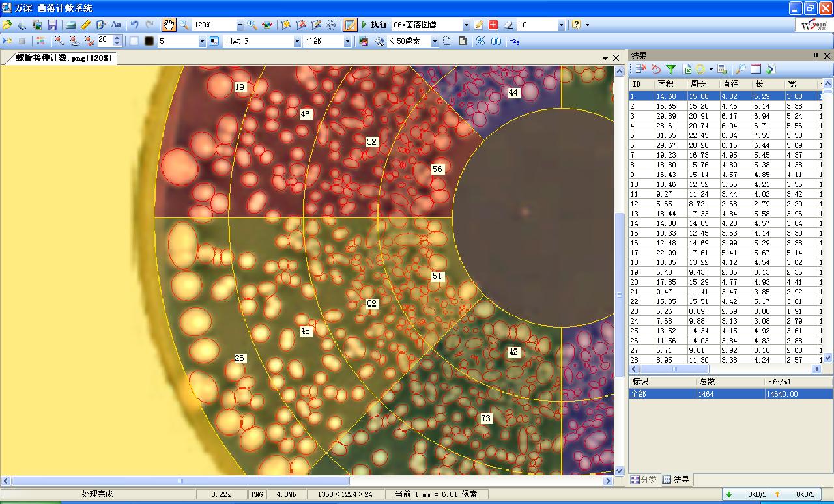The width and height of the screenshot is (834, 504).
Task: Click the magnifier search icon in results
Action: [741, 69]
